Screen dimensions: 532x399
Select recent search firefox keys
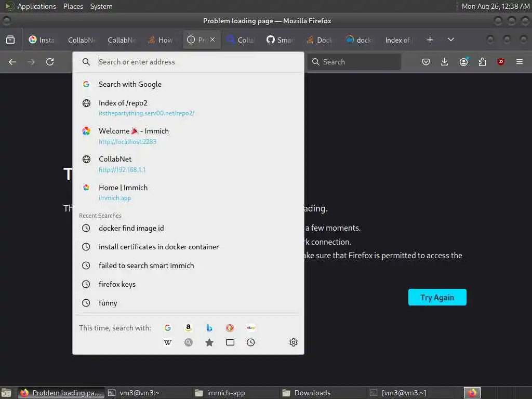click(188, 284)
